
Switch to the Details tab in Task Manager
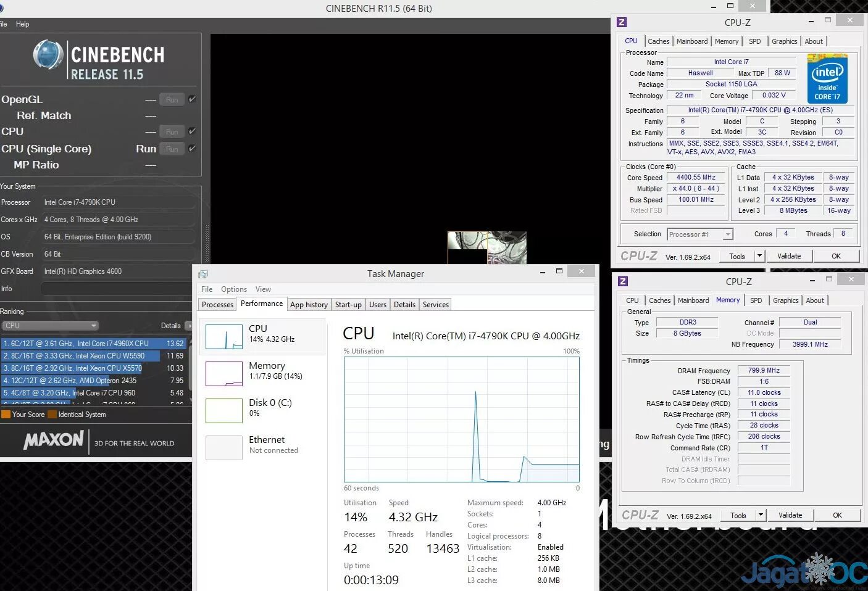pos(404,305)
